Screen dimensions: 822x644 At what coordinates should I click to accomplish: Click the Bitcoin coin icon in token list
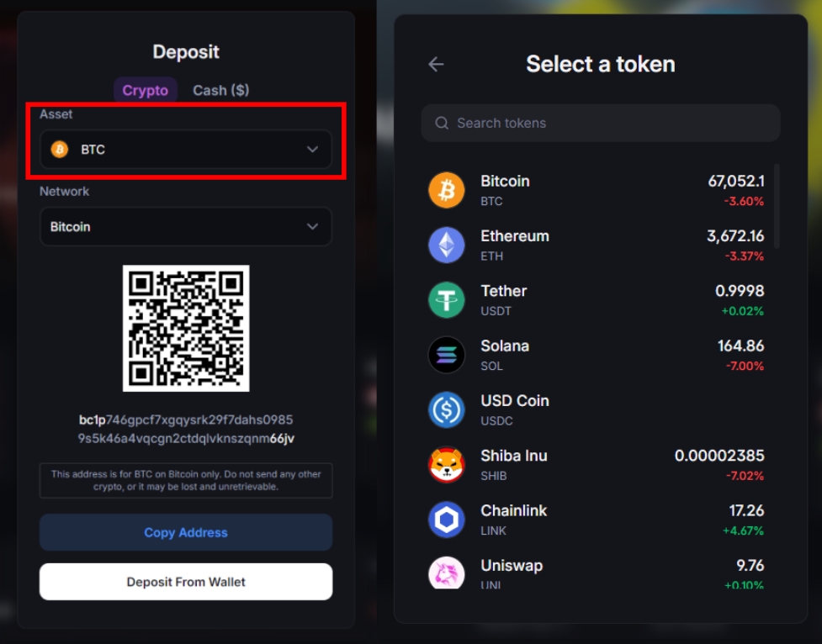click(446, 191)
